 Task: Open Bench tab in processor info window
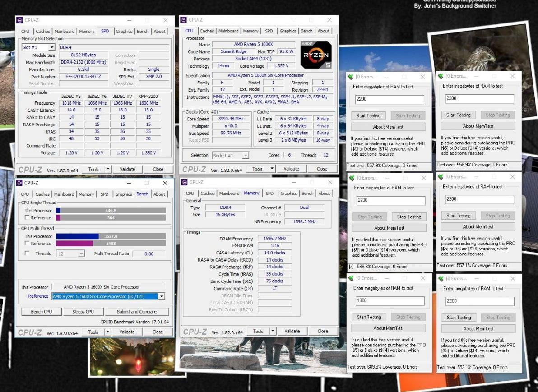306,31
